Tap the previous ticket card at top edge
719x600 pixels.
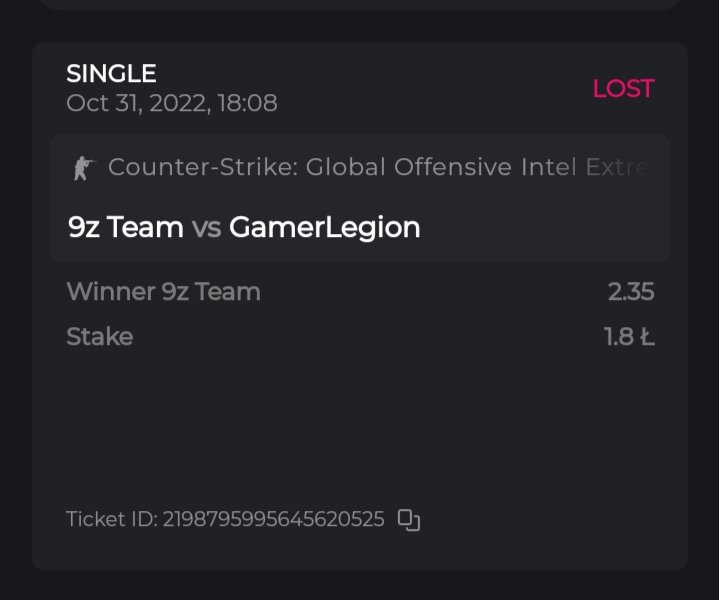[x=359, y=4]
